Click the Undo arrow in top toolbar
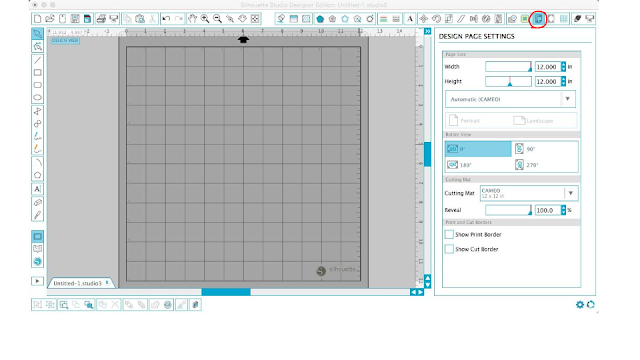 tap(166, 19)
